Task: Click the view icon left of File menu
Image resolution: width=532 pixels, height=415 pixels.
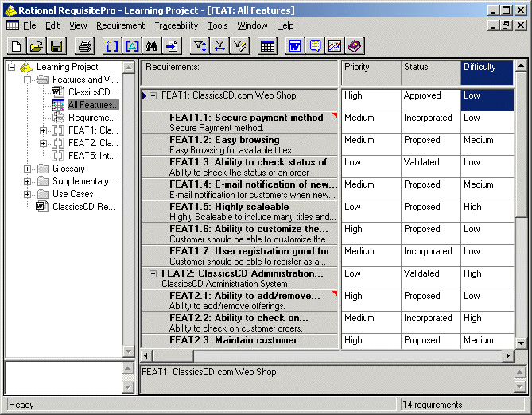Action: click(13, 25)
